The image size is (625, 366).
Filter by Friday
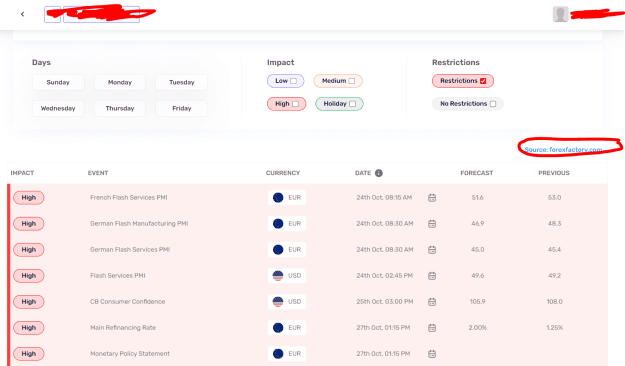coord(182,108)
